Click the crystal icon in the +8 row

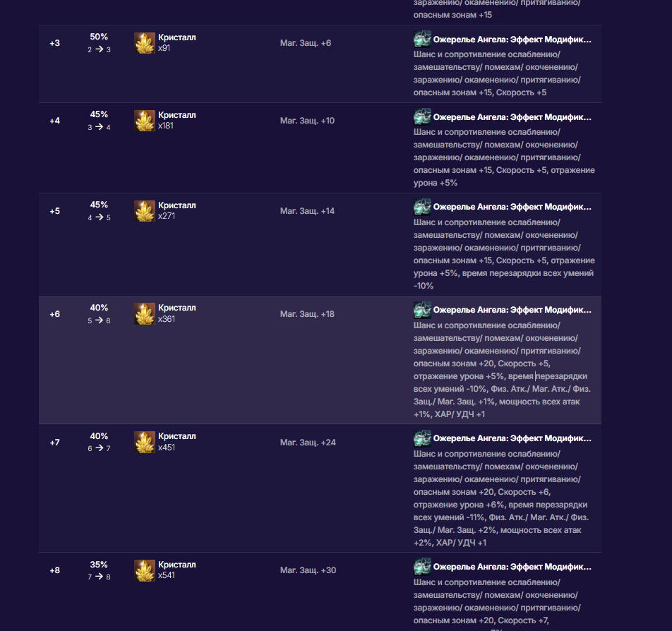point(145,570)
